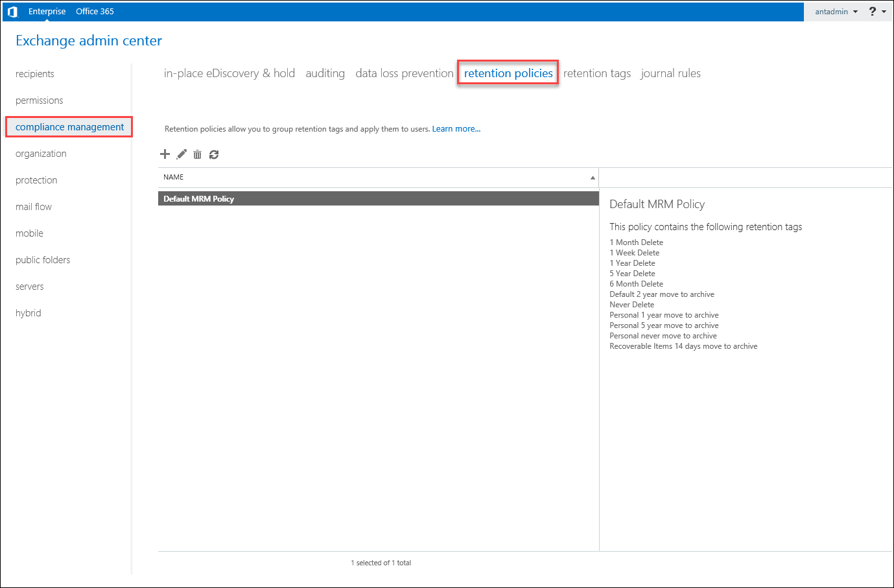894x588 pixels.
Task: Click the delete trash can icon
Action: click(197, 154)
